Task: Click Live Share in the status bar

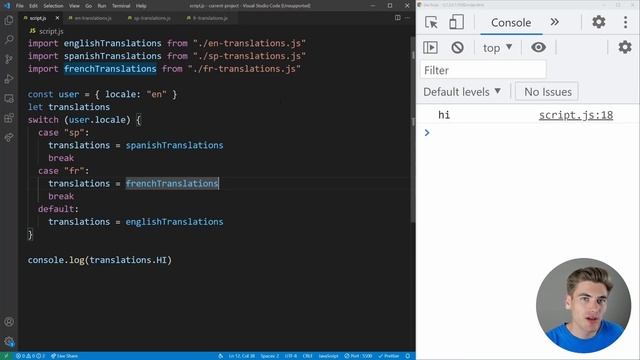Action: 64,356
